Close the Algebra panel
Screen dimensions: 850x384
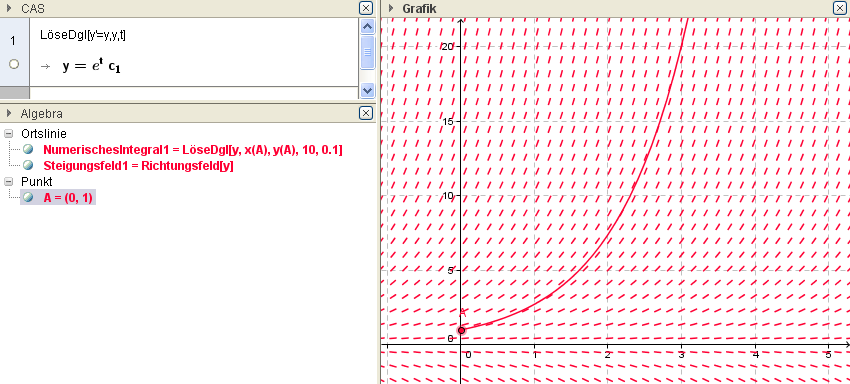click(366, 113)
